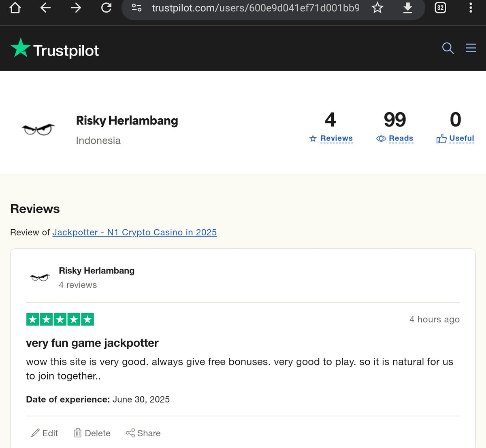Delete the review

tap(92, 433)
